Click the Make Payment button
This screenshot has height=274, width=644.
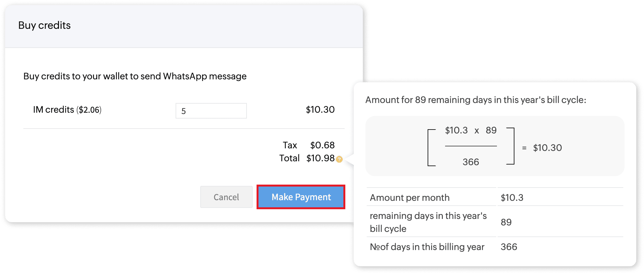[x=301, y=197]
